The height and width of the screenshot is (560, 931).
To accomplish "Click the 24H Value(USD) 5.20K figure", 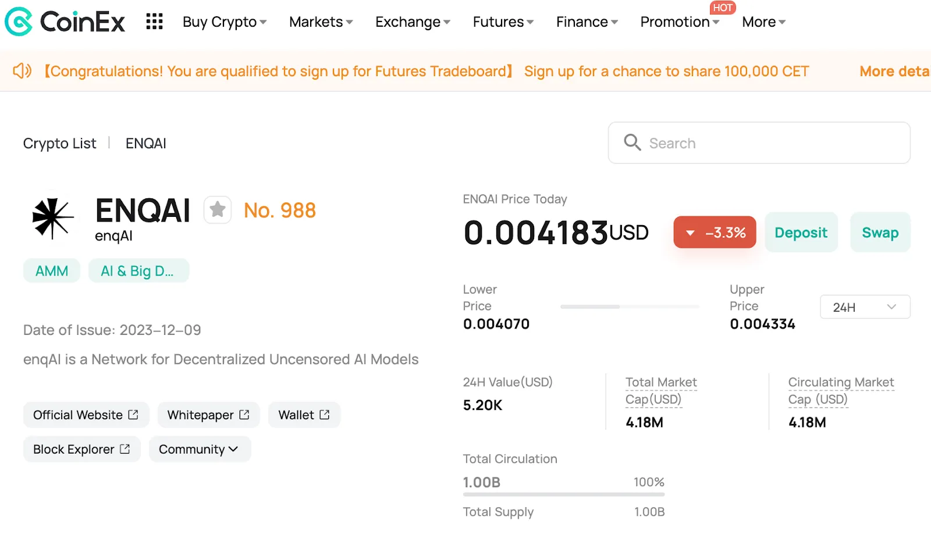I will point(482,405).
